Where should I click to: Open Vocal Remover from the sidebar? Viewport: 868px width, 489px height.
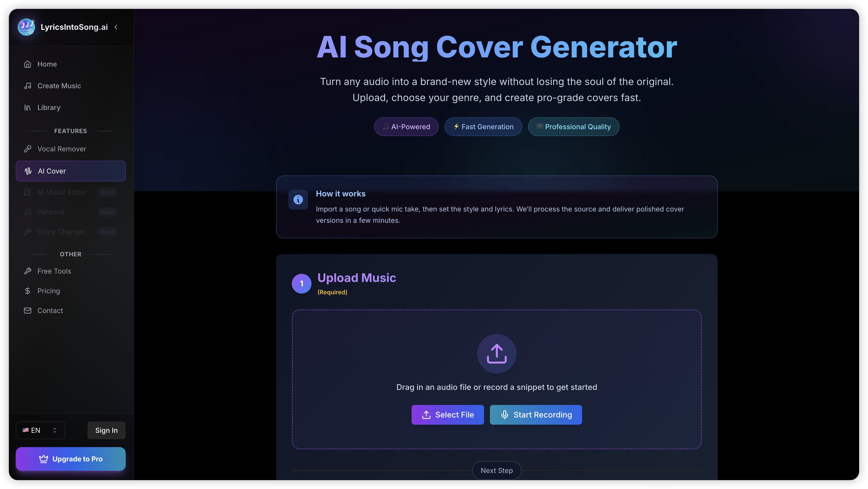coord(62,149)
